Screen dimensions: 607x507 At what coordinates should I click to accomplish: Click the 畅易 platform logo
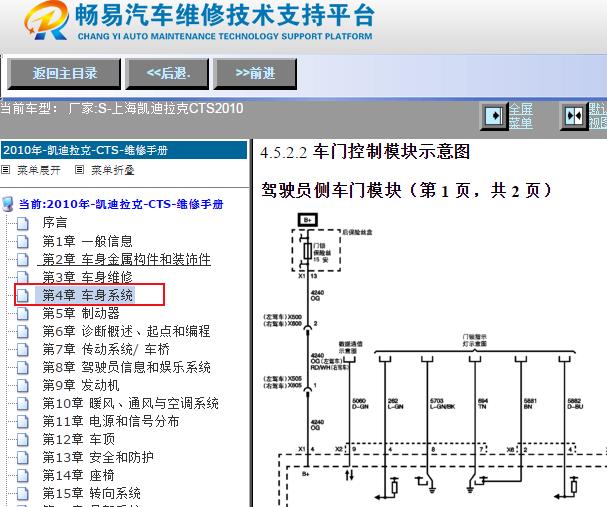(x=46, y=20)
